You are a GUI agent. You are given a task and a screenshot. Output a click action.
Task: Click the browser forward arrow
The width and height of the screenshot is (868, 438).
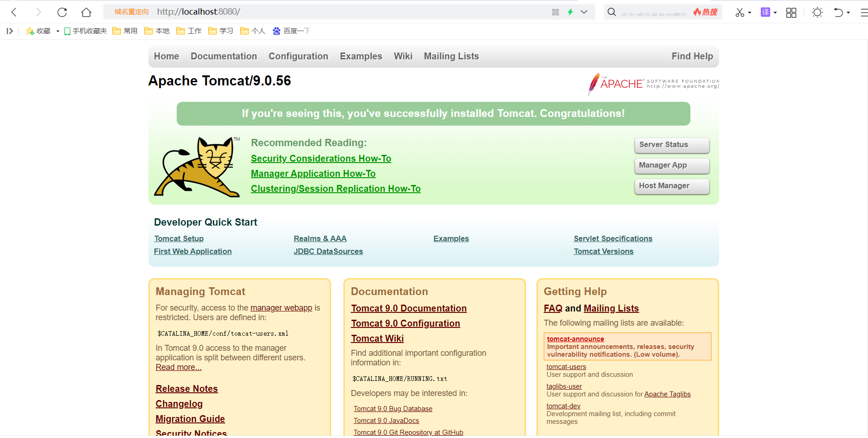(x=38, y=12)
